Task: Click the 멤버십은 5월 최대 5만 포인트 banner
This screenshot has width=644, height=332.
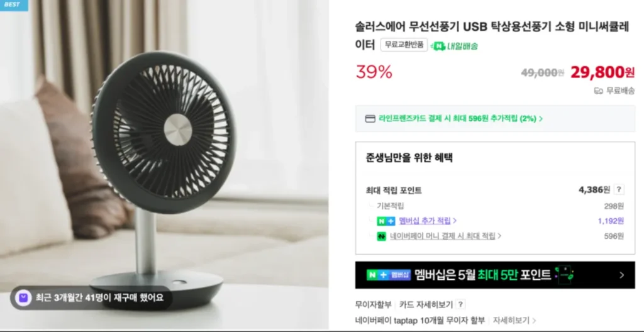Action: (x=495, y=275)
